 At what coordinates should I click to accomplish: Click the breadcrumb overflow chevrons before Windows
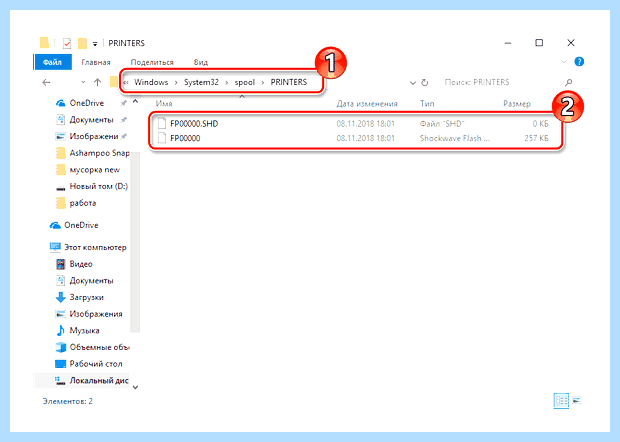[126, 82]
